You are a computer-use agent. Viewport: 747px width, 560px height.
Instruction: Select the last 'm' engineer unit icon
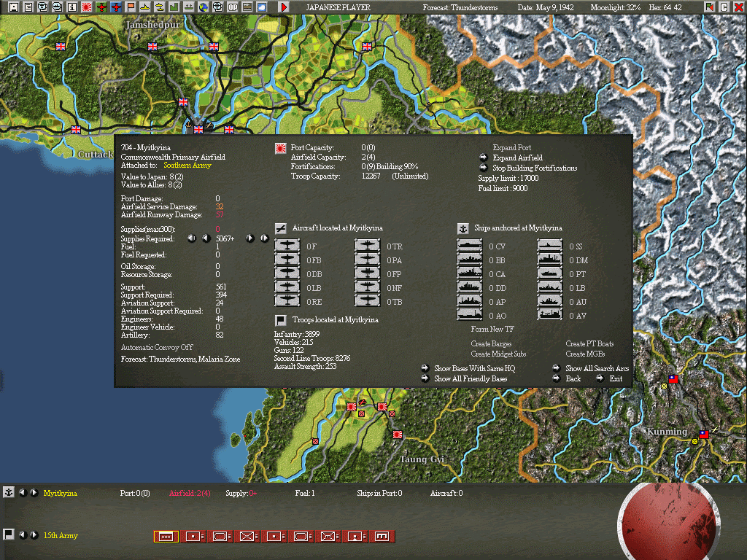point(383,536)
